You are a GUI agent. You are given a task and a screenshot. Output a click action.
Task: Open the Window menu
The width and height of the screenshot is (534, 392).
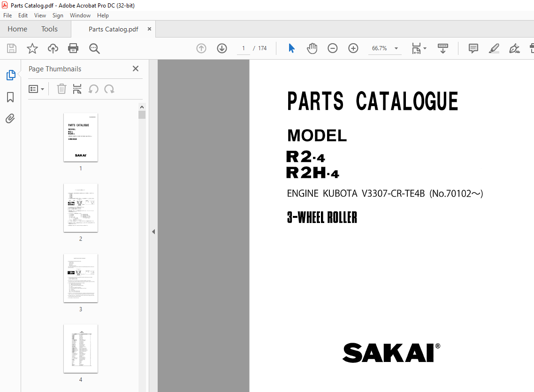click(x=80, y=15)
